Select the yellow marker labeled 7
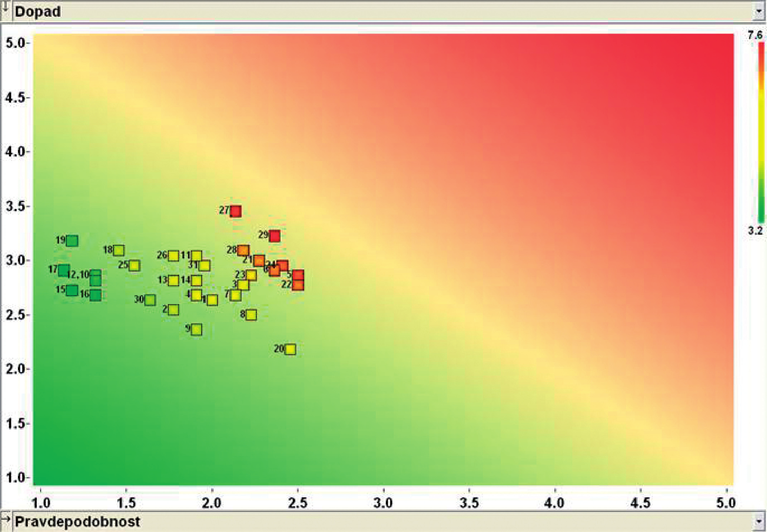The image size is (767, 532). 236,295
